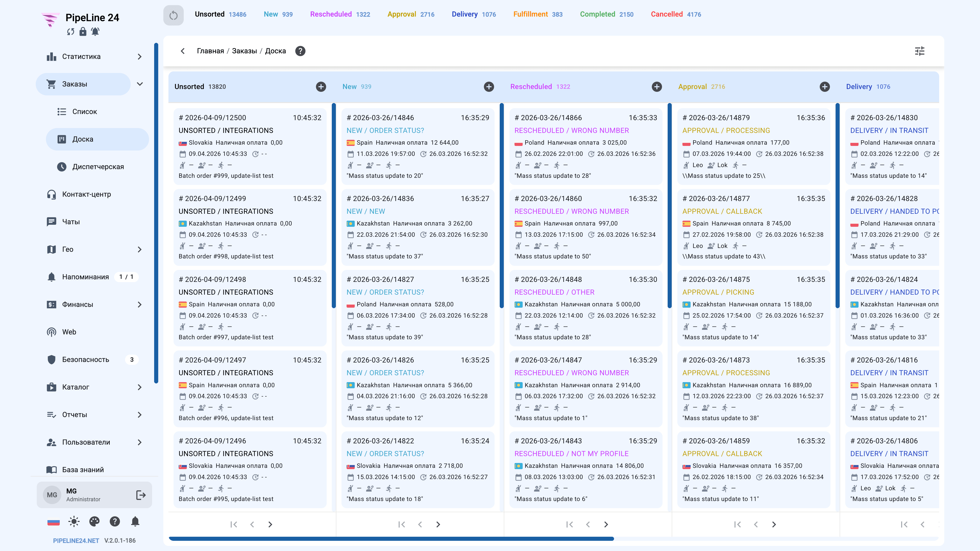Expand Каталог menu chevron
The width and height of the screenshot is (980, 551).
140,387
